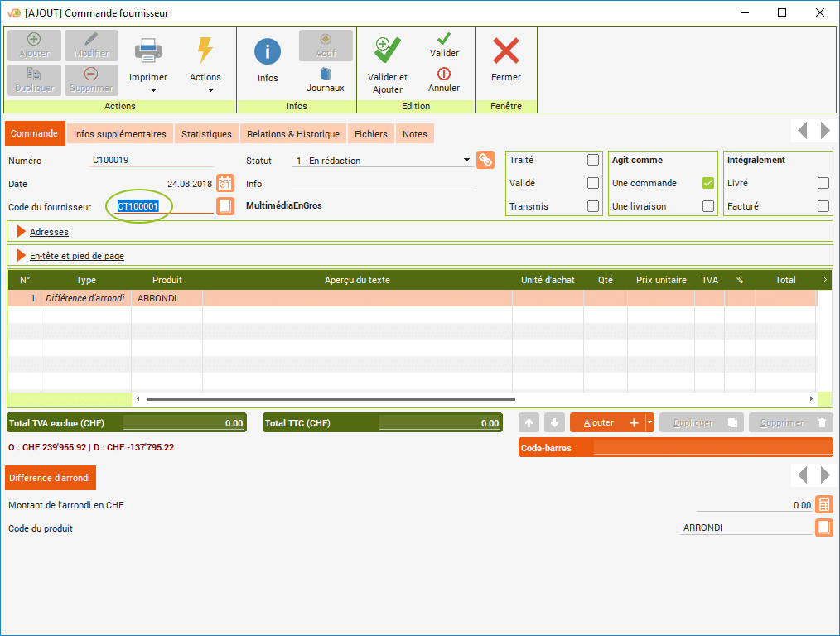Open Journaux from the toolbar
The image size is (840, 636).
(x=326, y=74)
